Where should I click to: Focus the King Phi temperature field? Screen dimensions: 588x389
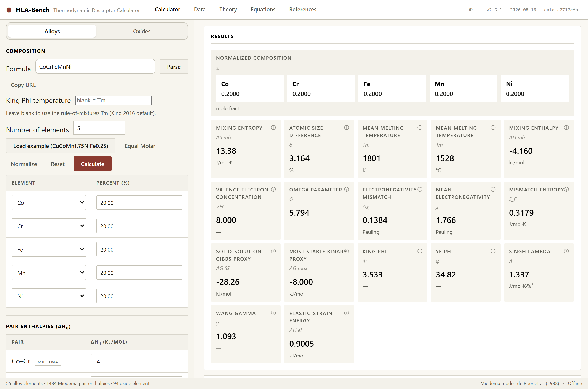(113, 100)
